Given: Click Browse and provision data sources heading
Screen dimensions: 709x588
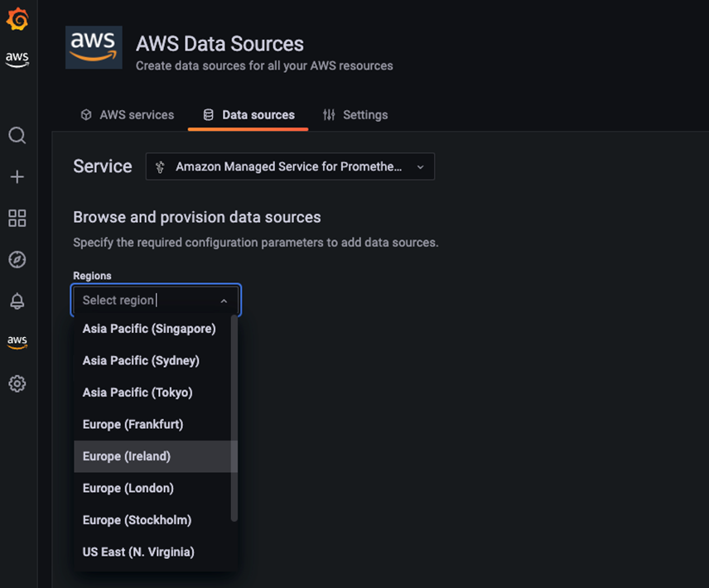Looking at the screenshot, I should (197, 217).
